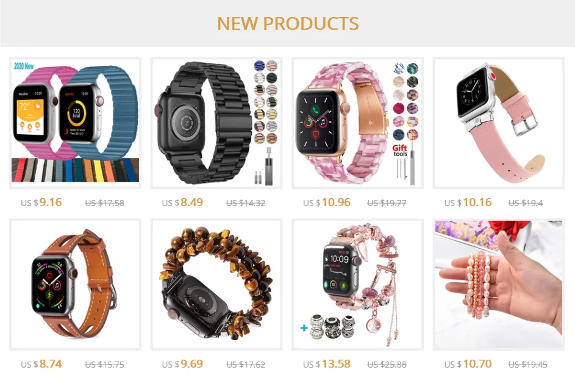The image size is (575, 392).
Task: Click the US $8.74 price
Action: [41, 364]
